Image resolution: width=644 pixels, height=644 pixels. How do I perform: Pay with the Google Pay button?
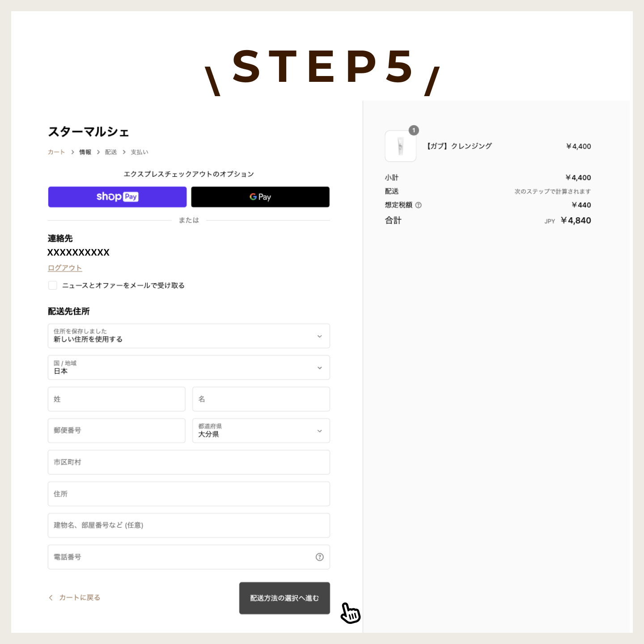tap(260, 197)
